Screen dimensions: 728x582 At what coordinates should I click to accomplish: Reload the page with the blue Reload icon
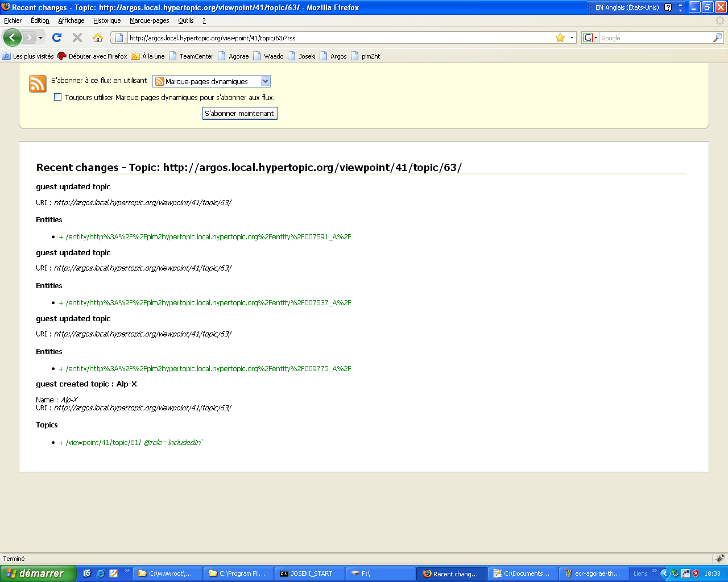tap(56, 38)
